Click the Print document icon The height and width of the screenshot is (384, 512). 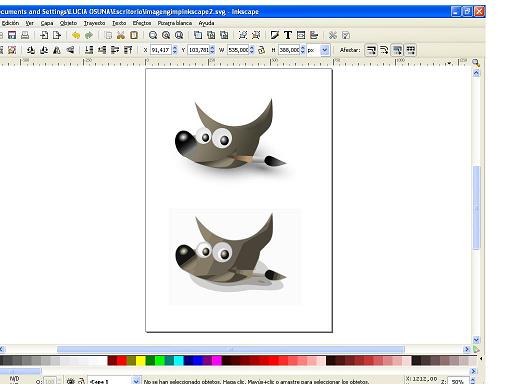tap(25, 35)
